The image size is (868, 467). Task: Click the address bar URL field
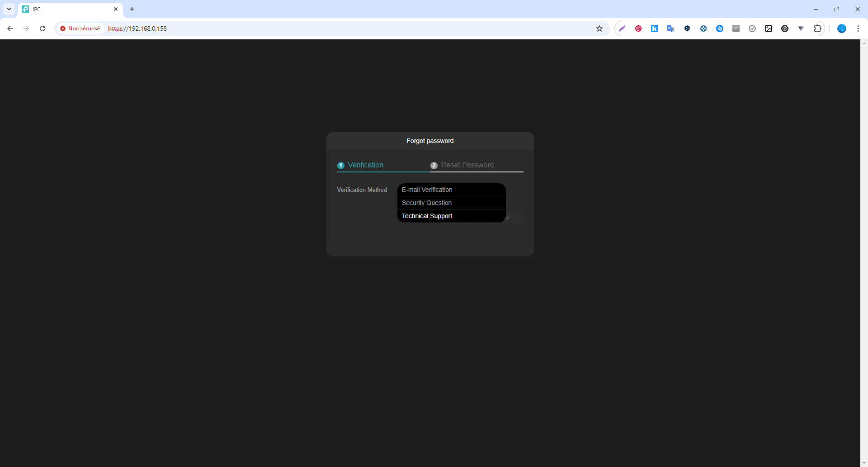pos(316,29)
